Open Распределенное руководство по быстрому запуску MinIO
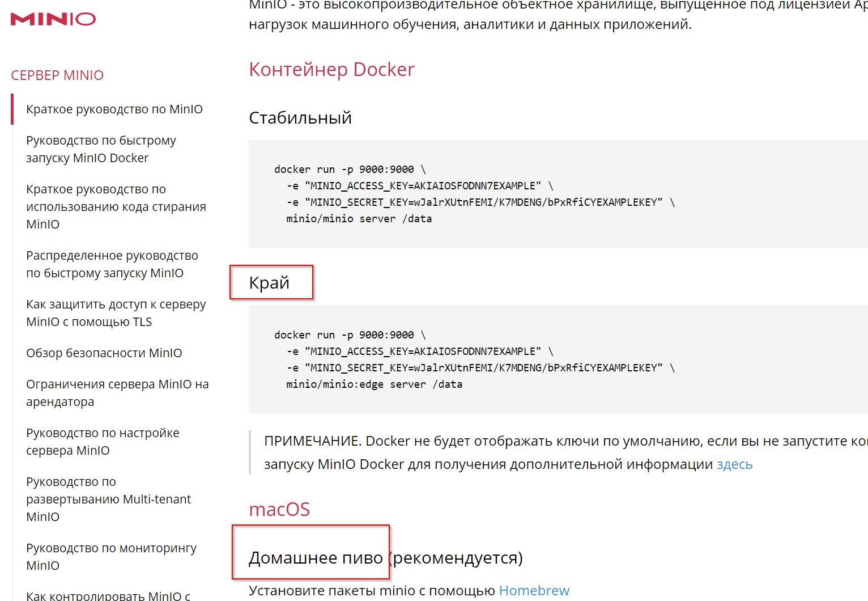 coord(112,264)
